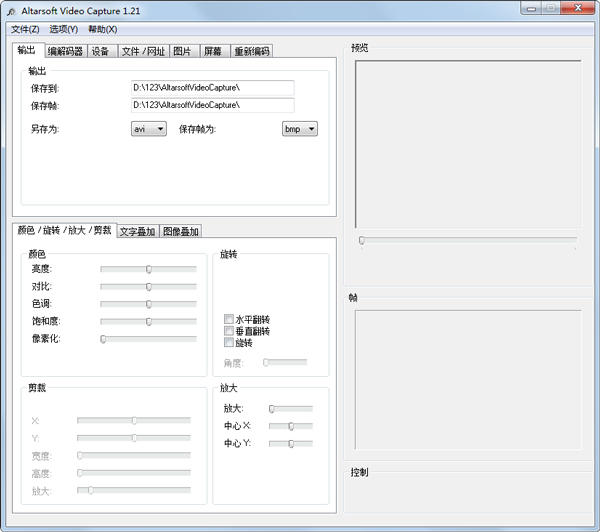This screenshot has width=600, height=532.
Task: Enable the 水平翻转 checkbox
Action: tap(229, 320)
